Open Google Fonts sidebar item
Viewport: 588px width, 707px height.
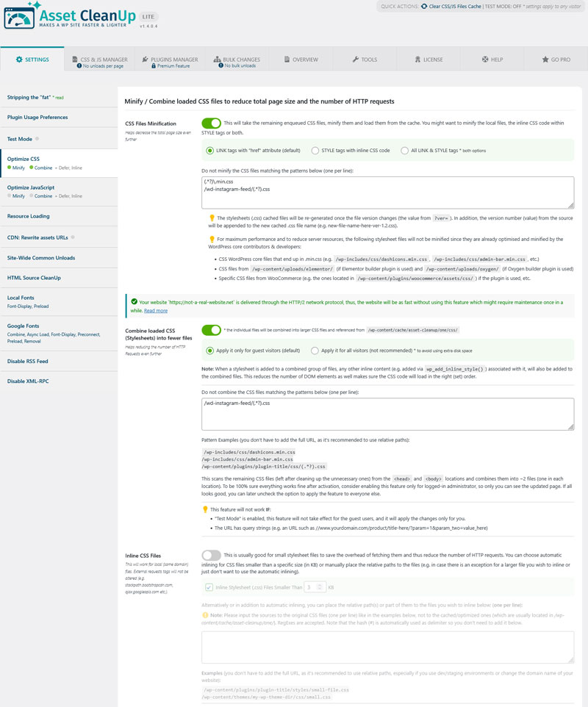pos(59,333)
